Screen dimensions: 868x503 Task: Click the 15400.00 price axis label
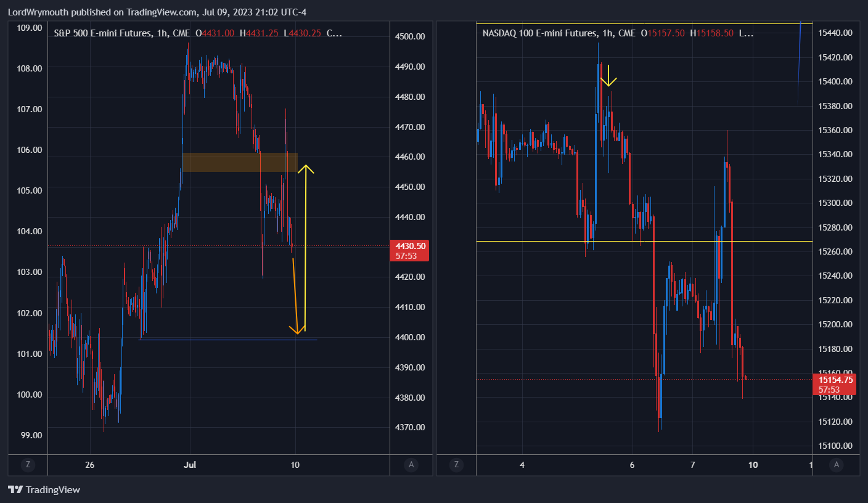[x=835, y=81]
